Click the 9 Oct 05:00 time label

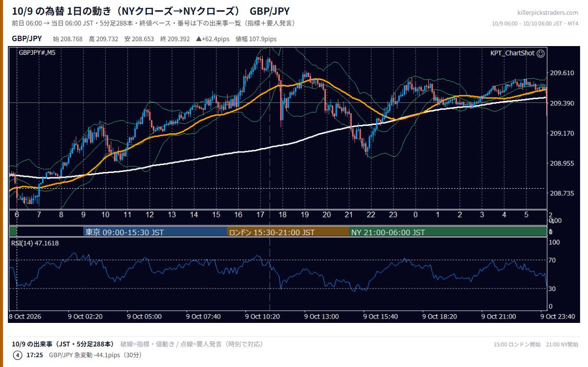pyautogui.click(x=145, y=317)
